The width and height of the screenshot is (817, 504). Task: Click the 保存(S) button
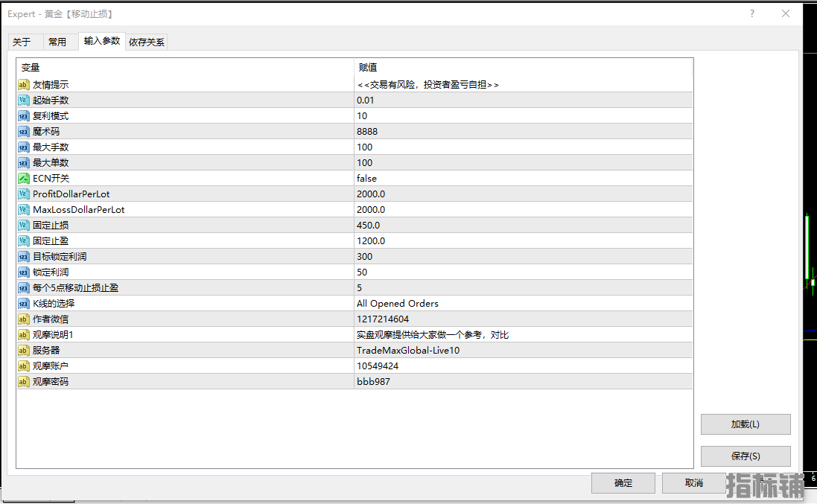click(746, 456)
